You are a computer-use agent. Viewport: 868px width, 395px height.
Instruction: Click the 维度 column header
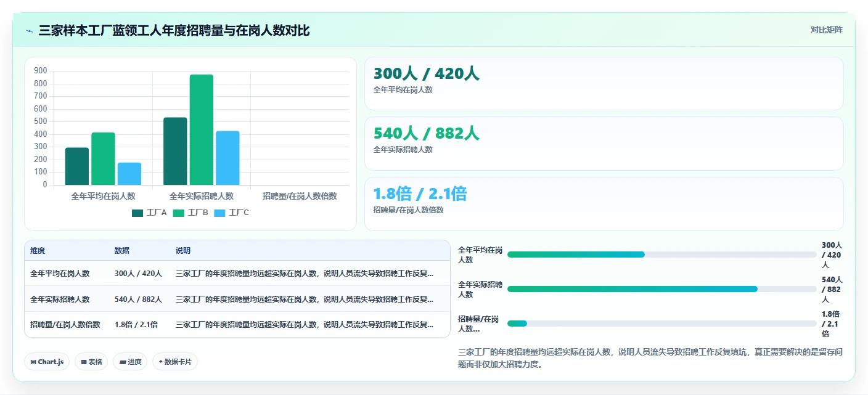click(38, 251)
